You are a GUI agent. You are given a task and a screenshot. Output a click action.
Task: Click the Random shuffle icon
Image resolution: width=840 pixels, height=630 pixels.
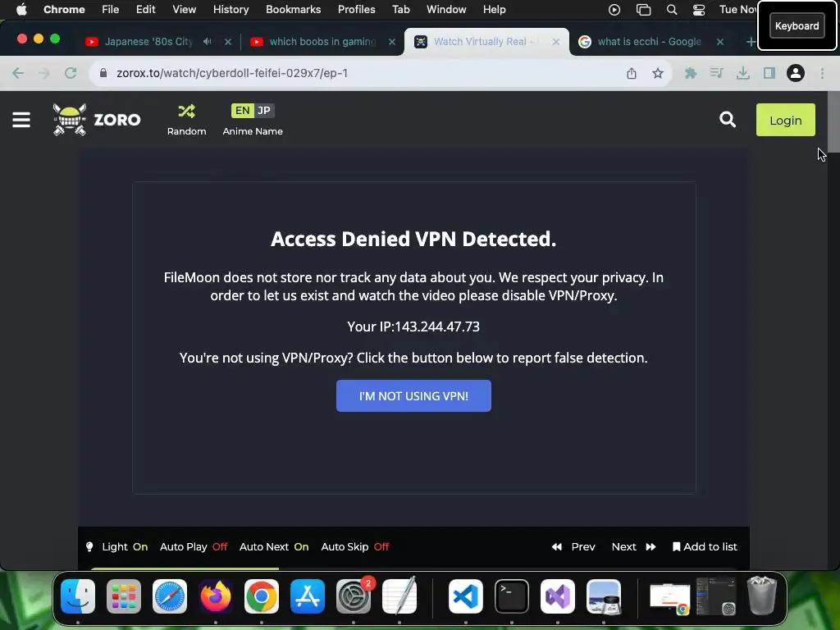coord(186,112)
